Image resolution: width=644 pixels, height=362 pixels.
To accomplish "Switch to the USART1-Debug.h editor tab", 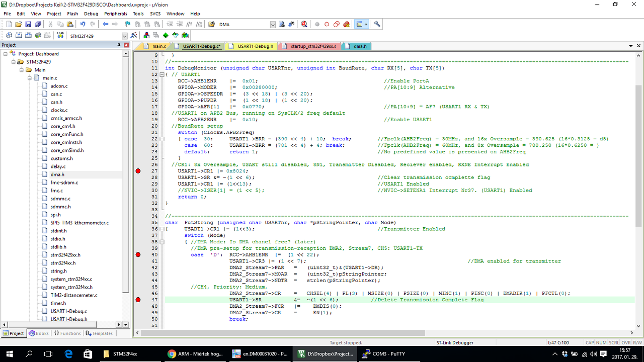I will (256, 46).
